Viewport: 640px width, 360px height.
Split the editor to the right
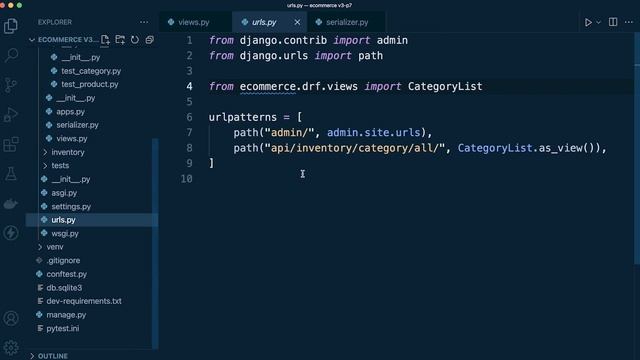[x=613, y=22]
